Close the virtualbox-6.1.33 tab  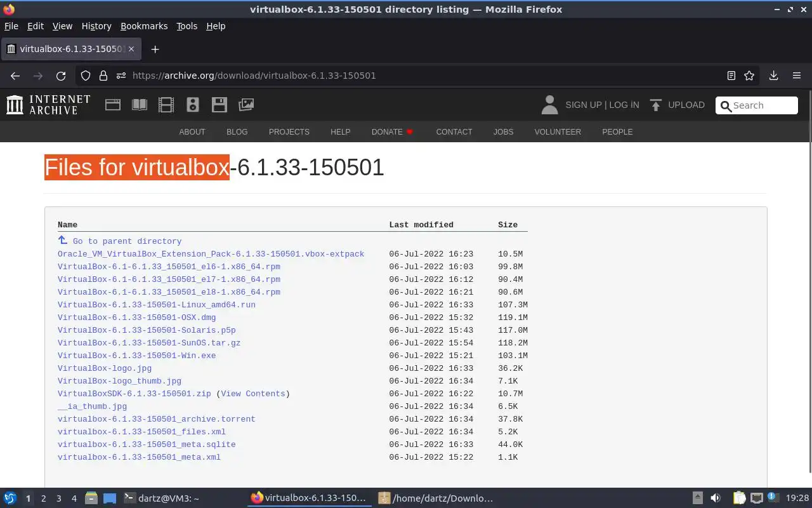click(131, 49)
